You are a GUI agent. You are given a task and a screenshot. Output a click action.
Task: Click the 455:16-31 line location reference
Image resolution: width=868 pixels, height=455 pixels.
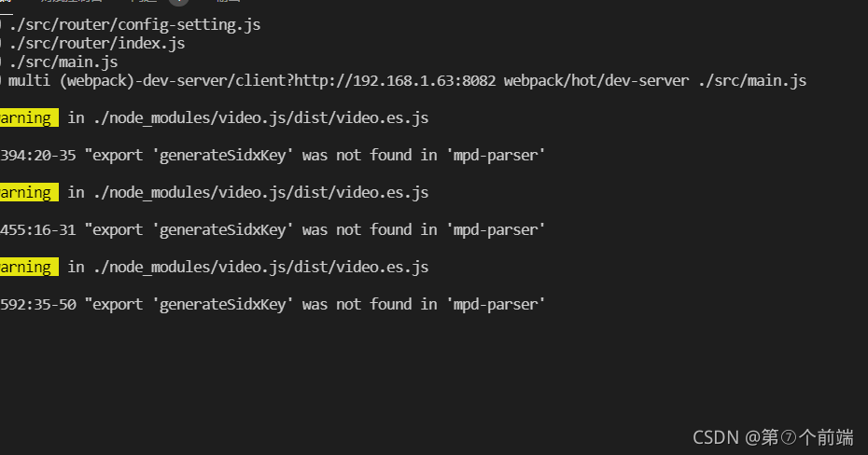coord(38,230)
